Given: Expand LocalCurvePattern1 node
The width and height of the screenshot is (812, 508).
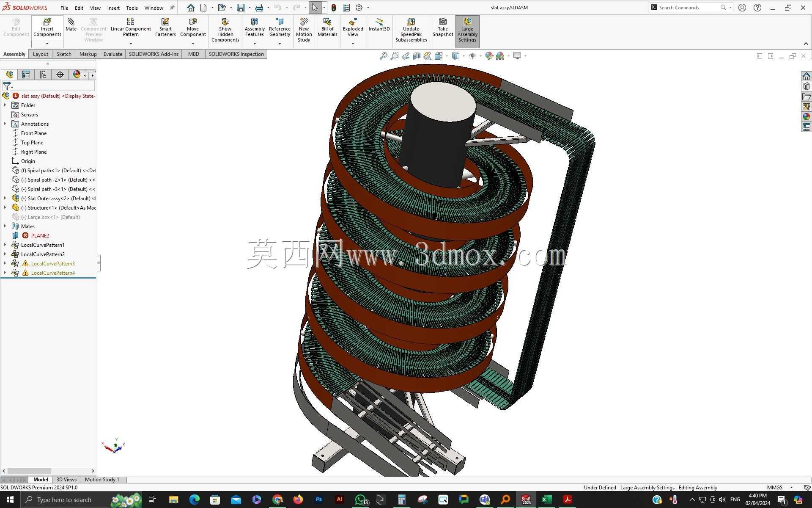Looking at the screenshot, I should pos(5,245).
